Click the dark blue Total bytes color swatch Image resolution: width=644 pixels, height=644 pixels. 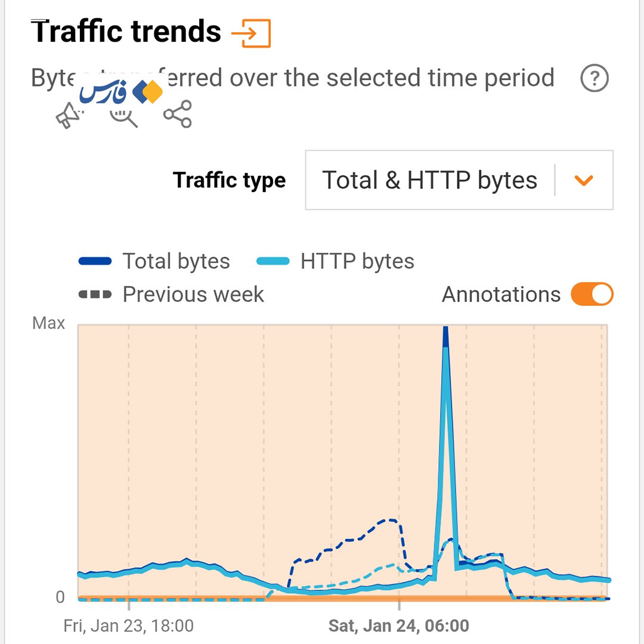tap(95, 261)
